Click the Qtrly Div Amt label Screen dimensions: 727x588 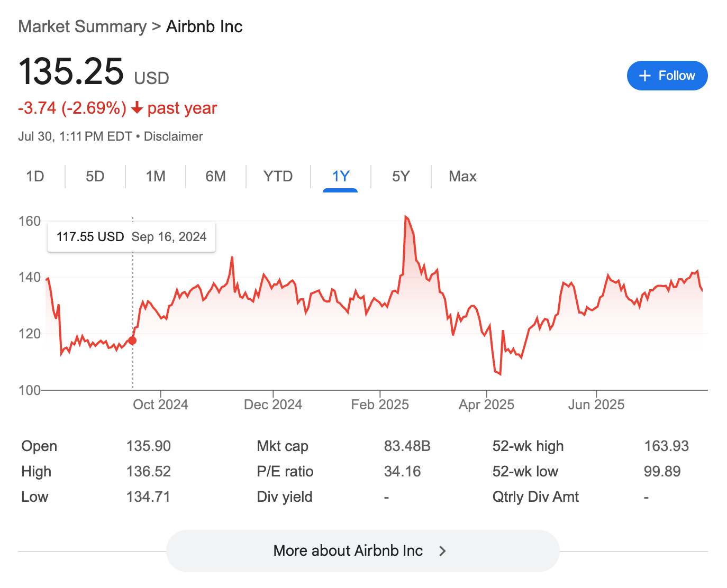(535, 497)
